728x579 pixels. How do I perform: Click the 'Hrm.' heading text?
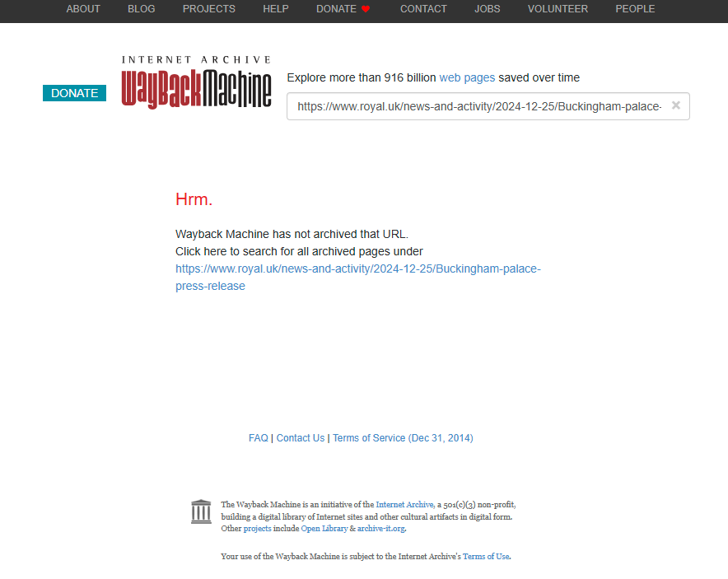194,199
